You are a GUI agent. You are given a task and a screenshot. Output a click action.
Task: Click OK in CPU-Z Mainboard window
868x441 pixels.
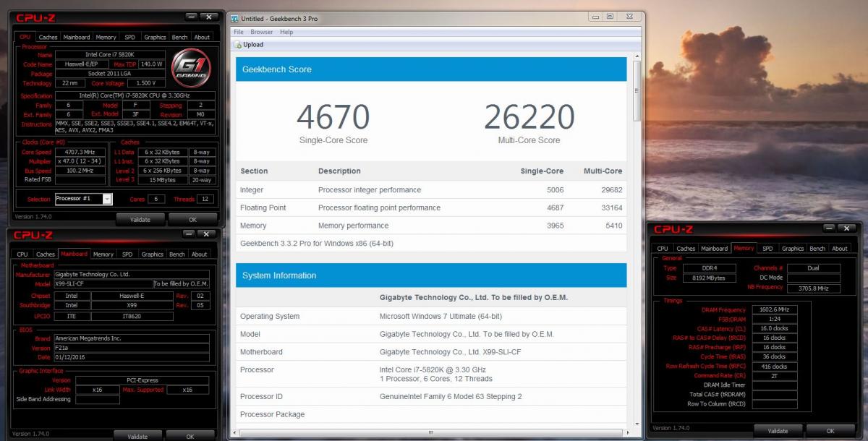point(190,436)
